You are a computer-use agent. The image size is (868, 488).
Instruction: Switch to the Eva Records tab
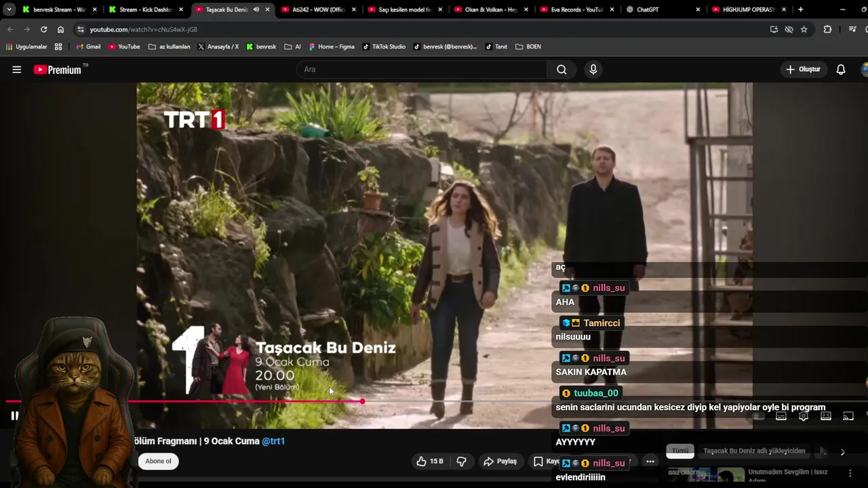pyautogui.click(x=576, y=9)
